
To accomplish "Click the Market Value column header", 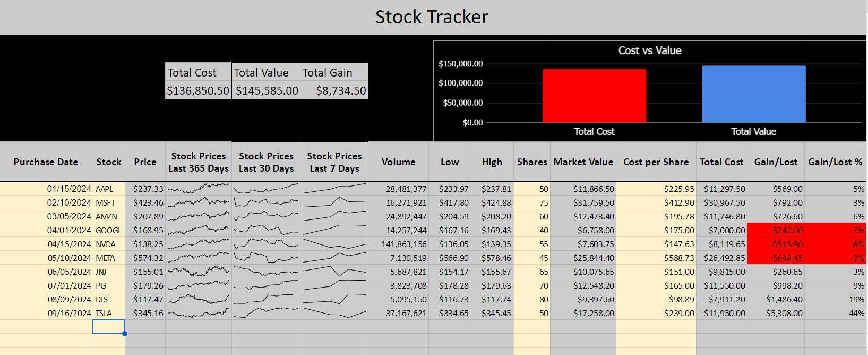I will point(583,162).
